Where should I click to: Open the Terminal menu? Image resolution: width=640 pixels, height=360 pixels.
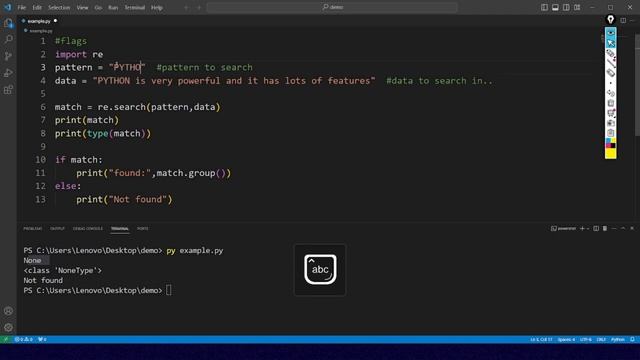[134, 7]
